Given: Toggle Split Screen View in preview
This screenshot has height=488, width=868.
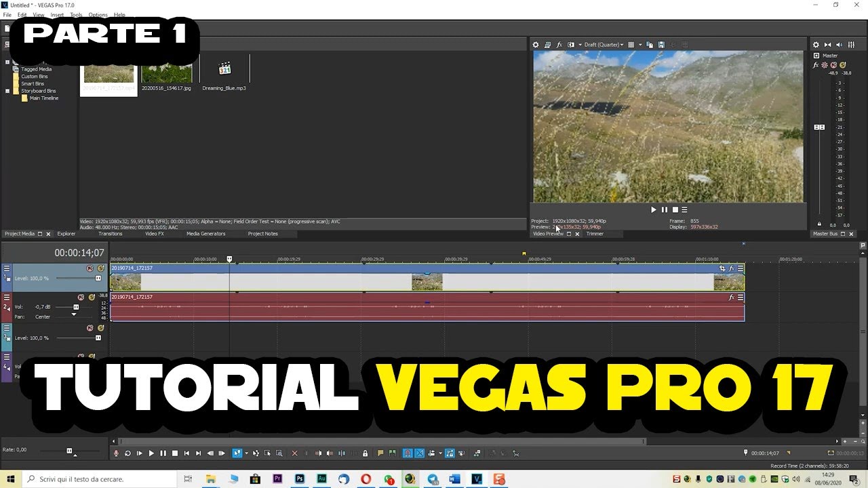Looking at the screenshot, I should click(570, 45).
